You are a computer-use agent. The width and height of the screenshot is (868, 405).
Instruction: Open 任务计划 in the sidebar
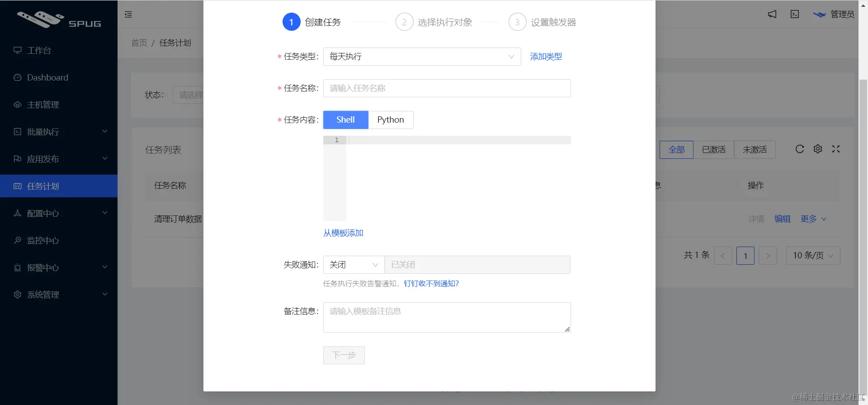(x=59, y=186)
